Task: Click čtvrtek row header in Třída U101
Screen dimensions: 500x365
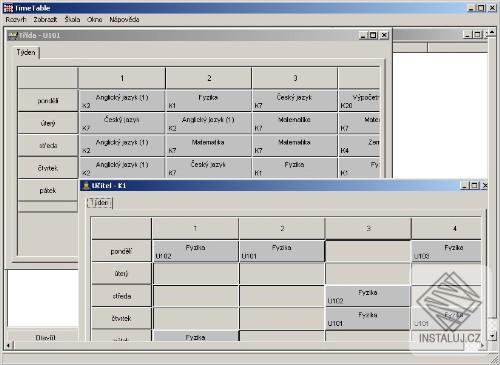Action: (48, 168)
